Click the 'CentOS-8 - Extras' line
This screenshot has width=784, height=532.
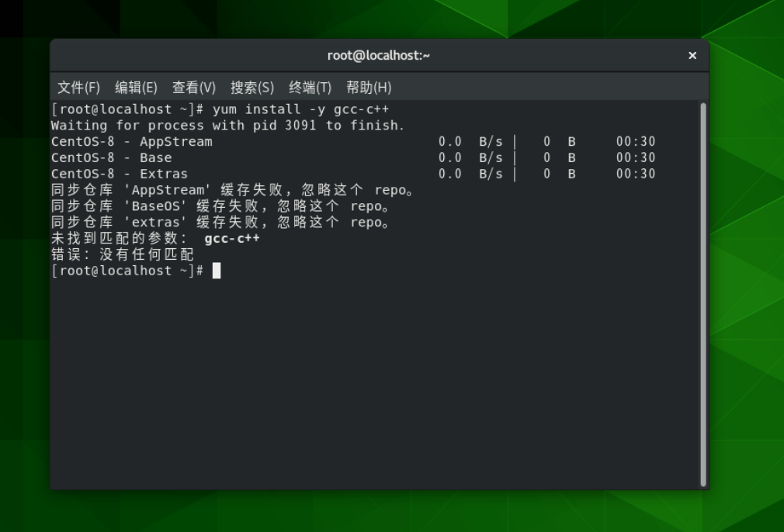coord(353,174)
